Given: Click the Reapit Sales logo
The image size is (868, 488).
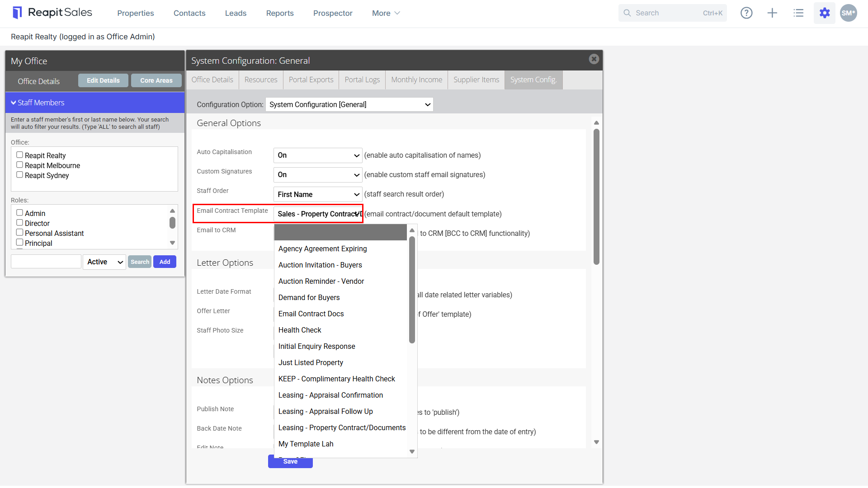Looking at the screenshot, I should [52, 13].
